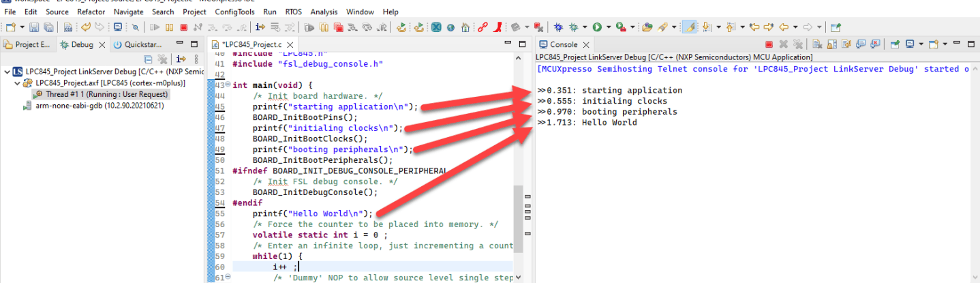
Task: Click the red boot icon in toolbar
Action: pyautogui.click(x=497, y=27)
